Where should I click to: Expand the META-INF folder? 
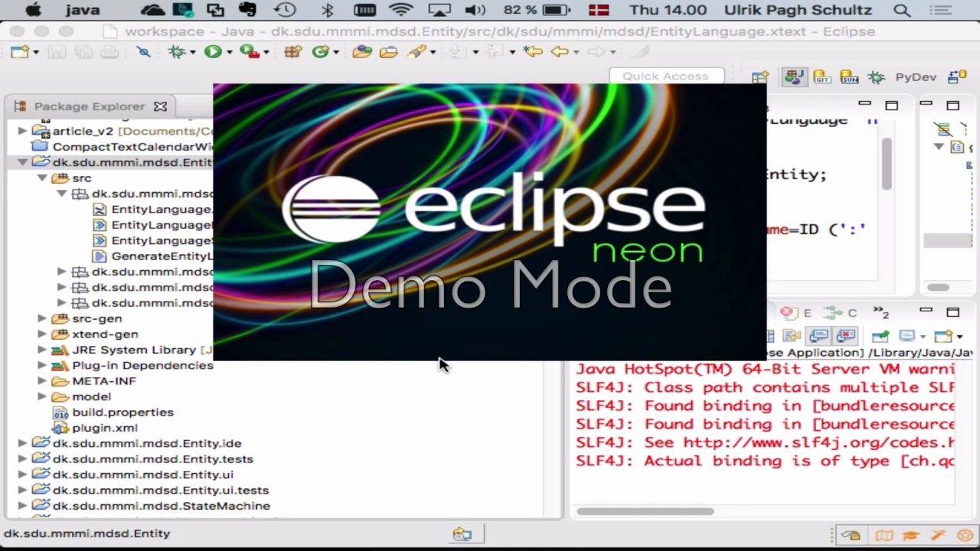click(x=42, y=381)
